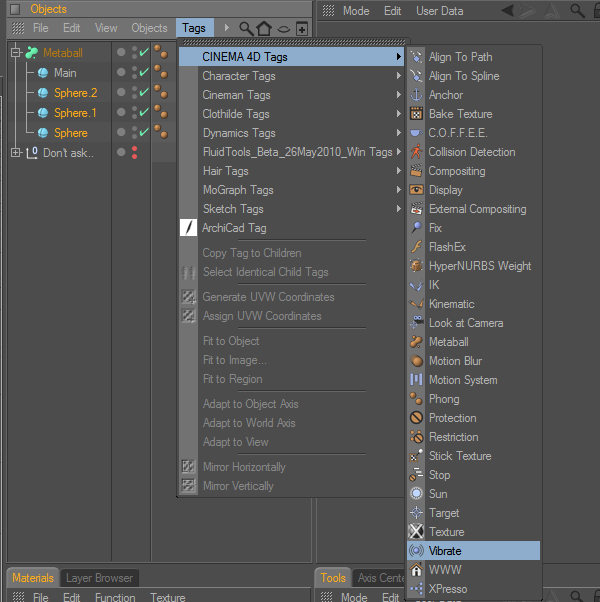Add HyperNURBS Weight tag icon
The image size is (600, 602).
click(416, 266)
